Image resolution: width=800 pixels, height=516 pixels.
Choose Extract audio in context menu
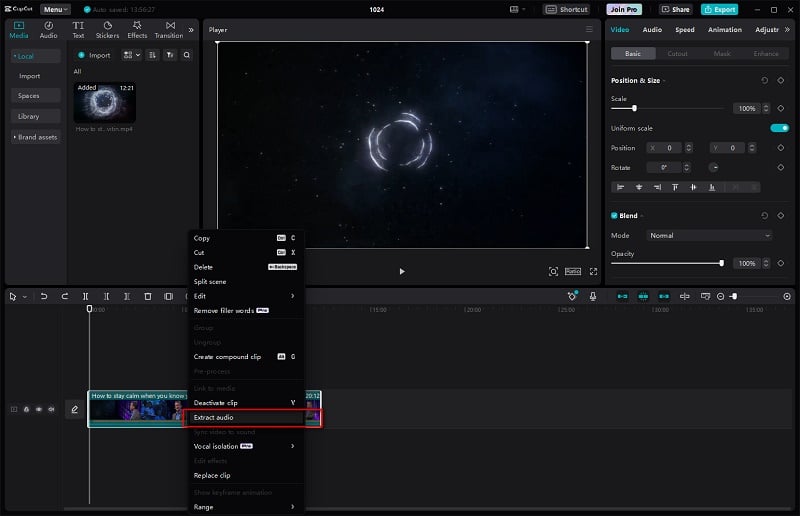246,417
